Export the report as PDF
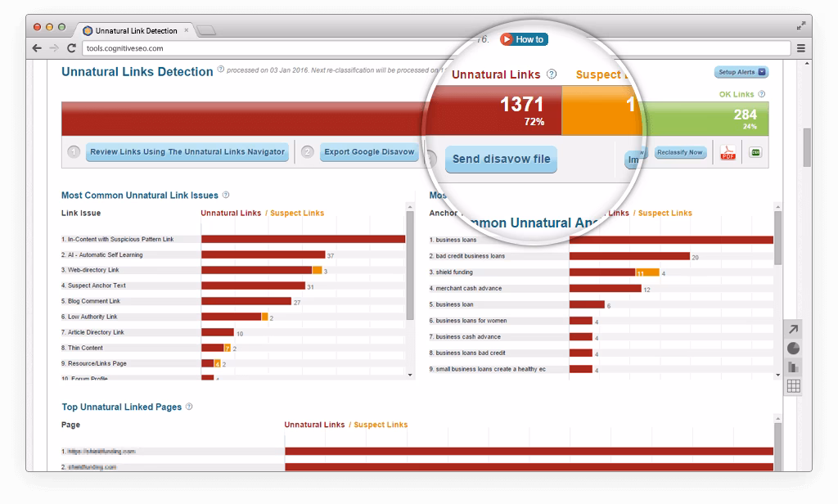Screen dimensions: 838x504 click(726, 153)
